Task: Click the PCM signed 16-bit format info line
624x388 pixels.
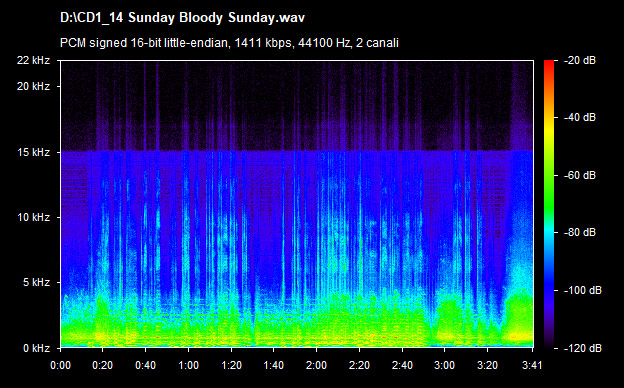Action: pos(229,43)
